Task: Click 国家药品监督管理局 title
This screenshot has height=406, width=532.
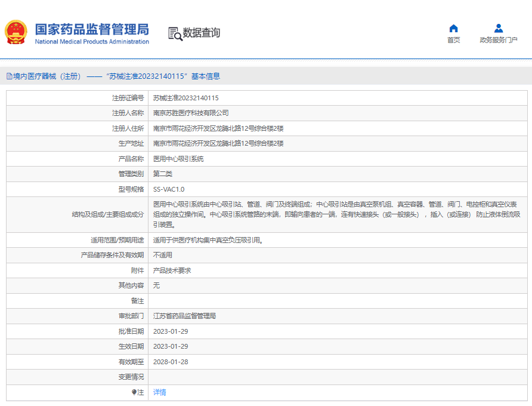Action: click(92, 30)
